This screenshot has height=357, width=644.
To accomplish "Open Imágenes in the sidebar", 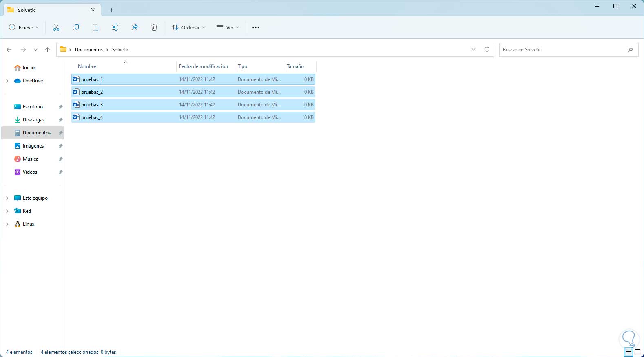I will click(33, 146).
